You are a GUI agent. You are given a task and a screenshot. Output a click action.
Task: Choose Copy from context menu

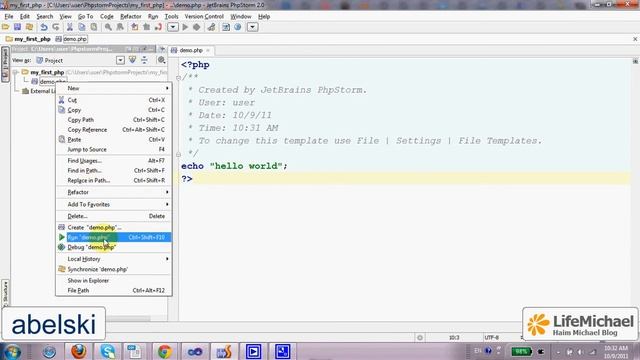[114, 110]
